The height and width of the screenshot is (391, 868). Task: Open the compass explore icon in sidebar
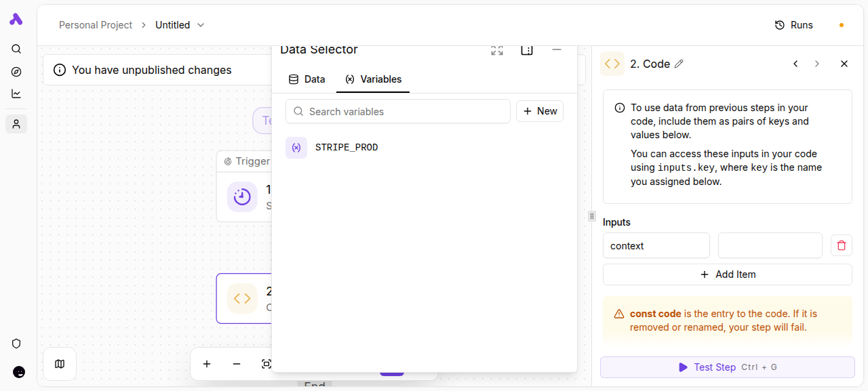pyautogui.click(x=16, y=72)
